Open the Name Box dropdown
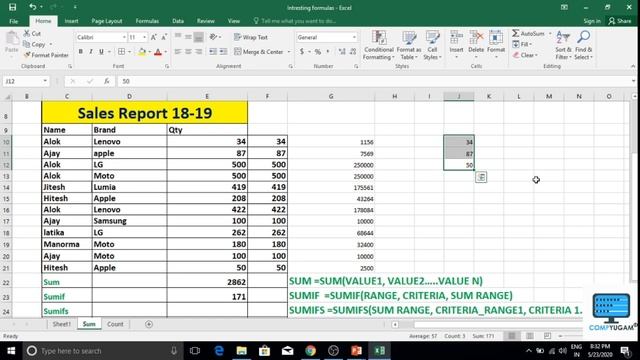Screen dimensions: 640x360 [x=45, y=81]
